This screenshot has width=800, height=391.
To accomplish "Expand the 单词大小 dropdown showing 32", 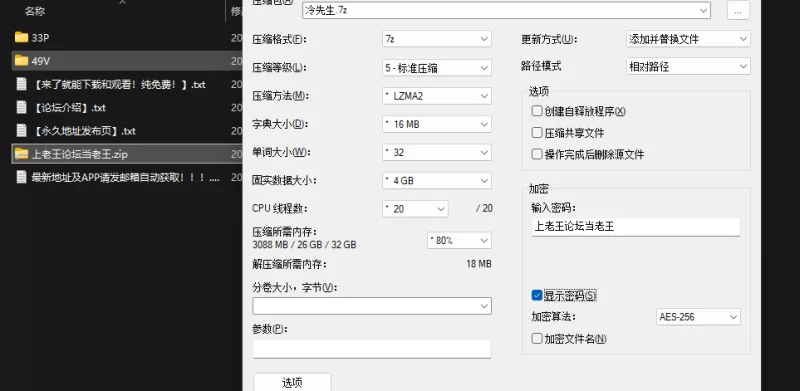I will (437, 152).
